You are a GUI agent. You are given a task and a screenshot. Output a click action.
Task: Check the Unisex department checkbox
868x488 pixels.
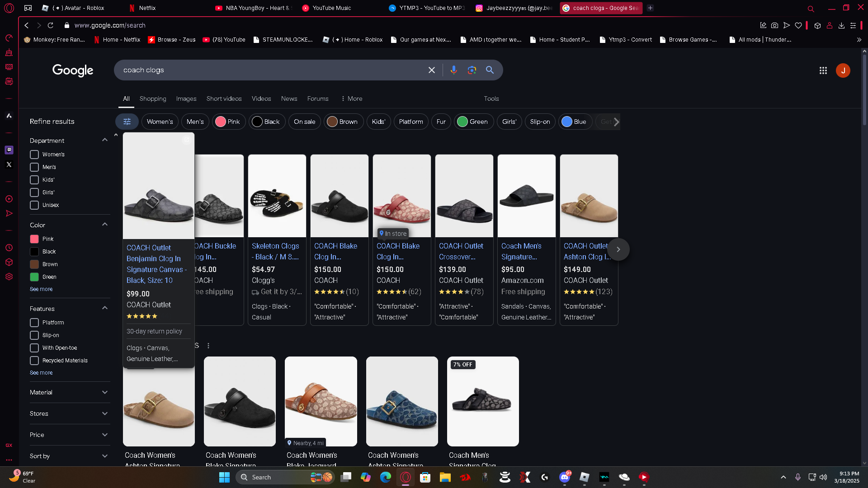point(34,205)
